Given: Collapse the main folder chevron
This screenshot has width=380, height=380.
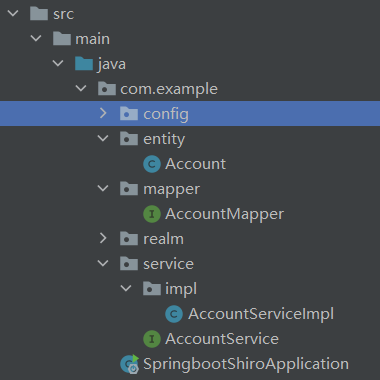Looking at the screenshot, I should tap(36, 39).
